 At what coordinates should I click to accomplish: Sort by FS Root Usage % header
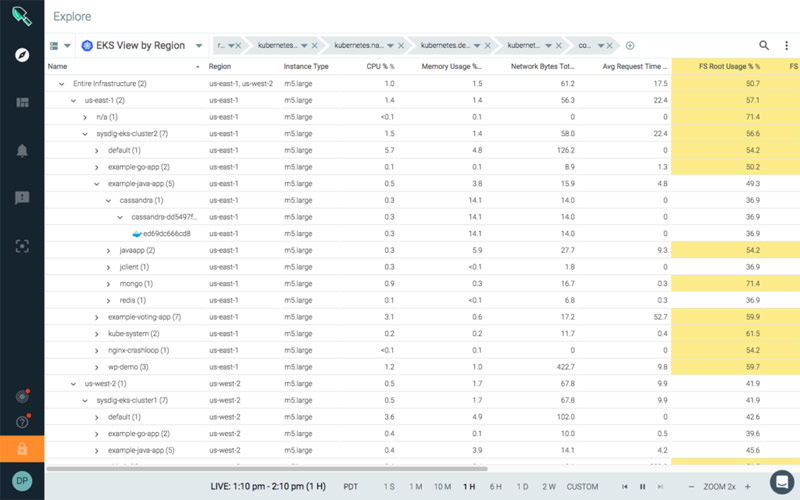[x=729, y=66]
